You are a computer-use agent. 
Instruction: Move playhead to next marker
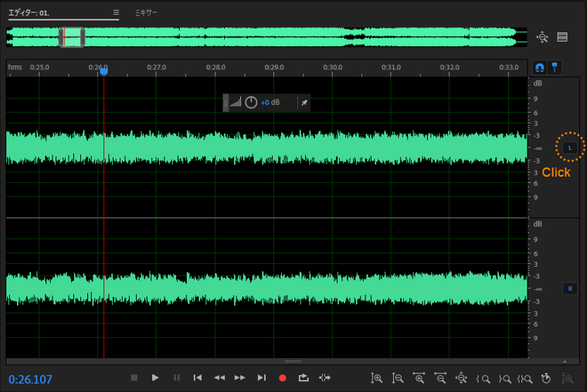(262, 378)
